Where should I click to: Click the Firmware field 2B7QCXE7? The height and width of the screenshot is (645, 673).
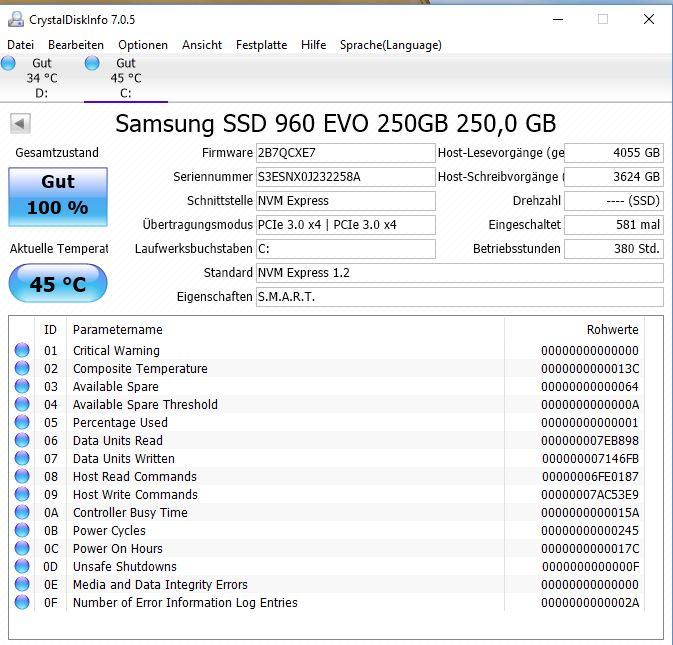(346, 153)
